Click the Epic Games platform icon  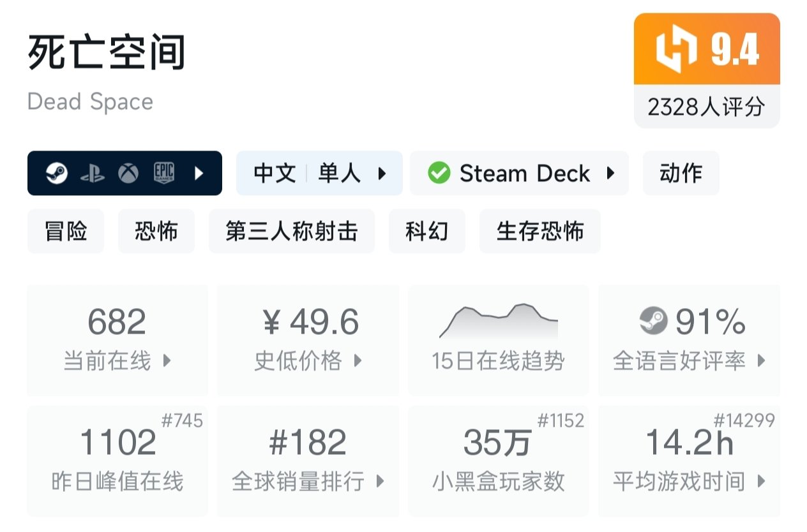[x=164, y=174]
